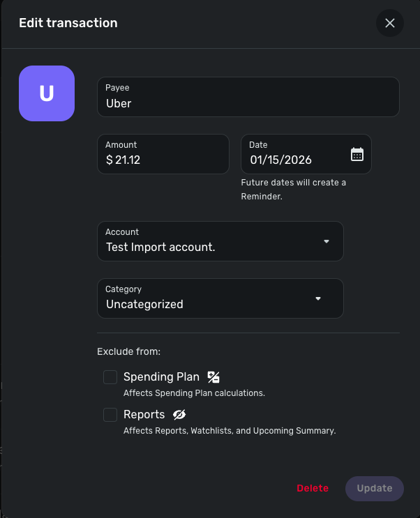Viewport: 420px width, 518px height.
Task: Delete this transaction with the red button
Action: (x=312, y=488)
